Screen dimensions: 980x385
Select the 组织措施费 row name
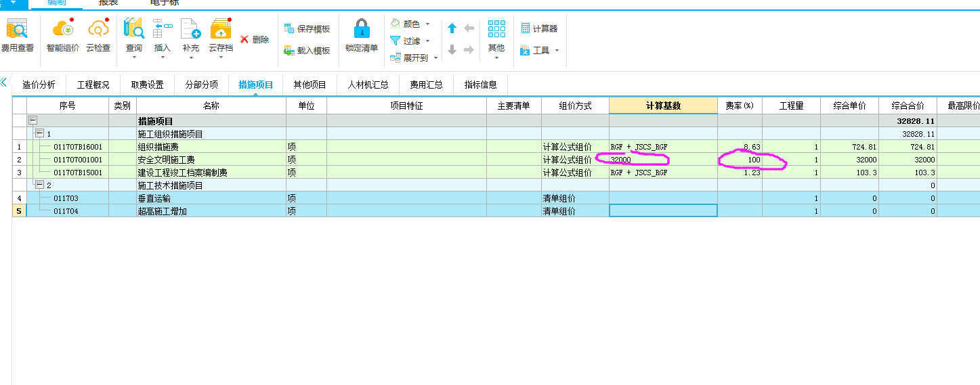coord(158,147)
